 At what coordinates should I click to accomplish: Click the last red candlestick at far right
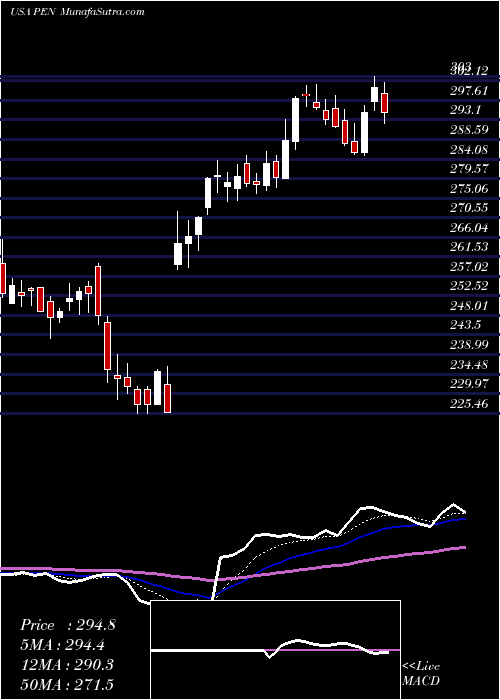[384, 103]
